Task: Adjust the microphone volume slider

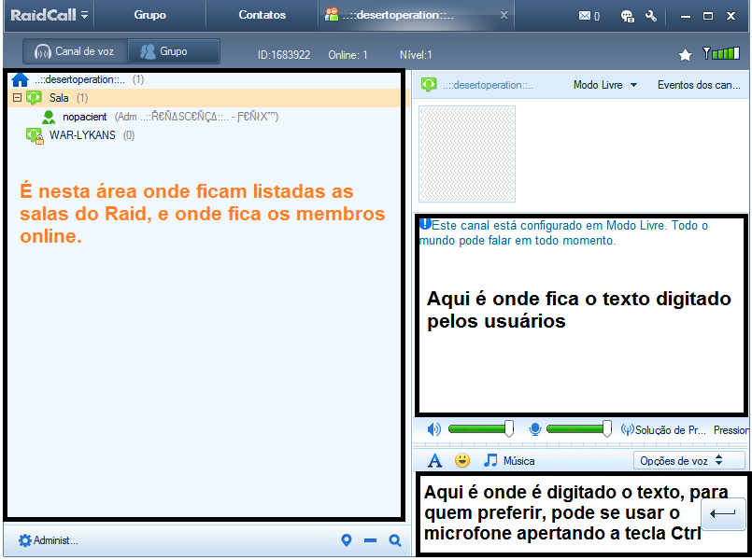Action: coord(605,428)
